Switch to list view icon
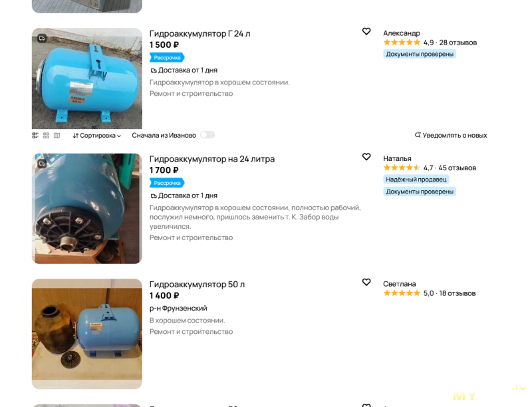Screen dimensions: 532x407 click(35, 135)
